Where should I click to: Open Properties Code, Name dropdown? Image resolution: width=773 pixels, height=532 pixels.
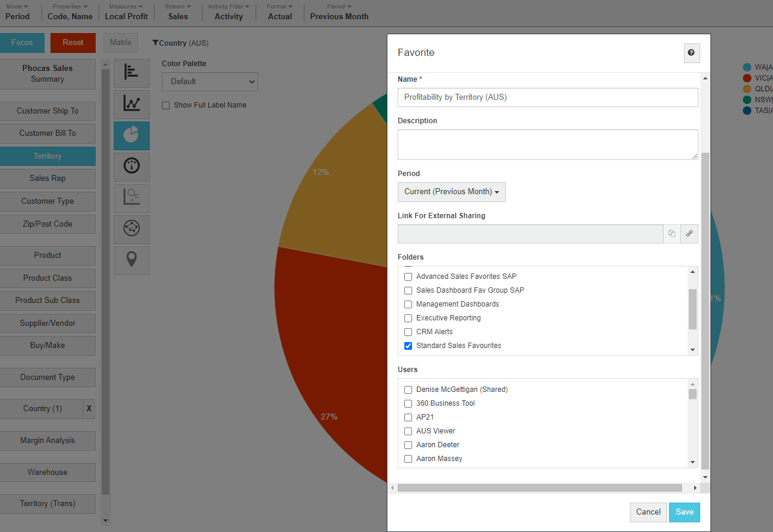(70, 12)
